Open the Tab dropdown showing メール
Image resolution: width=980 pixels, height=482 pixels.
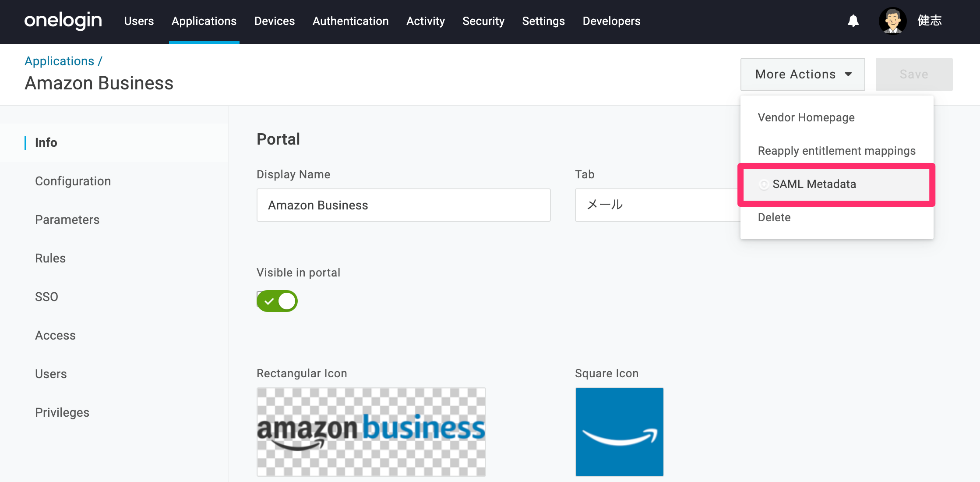coord(658,205)
